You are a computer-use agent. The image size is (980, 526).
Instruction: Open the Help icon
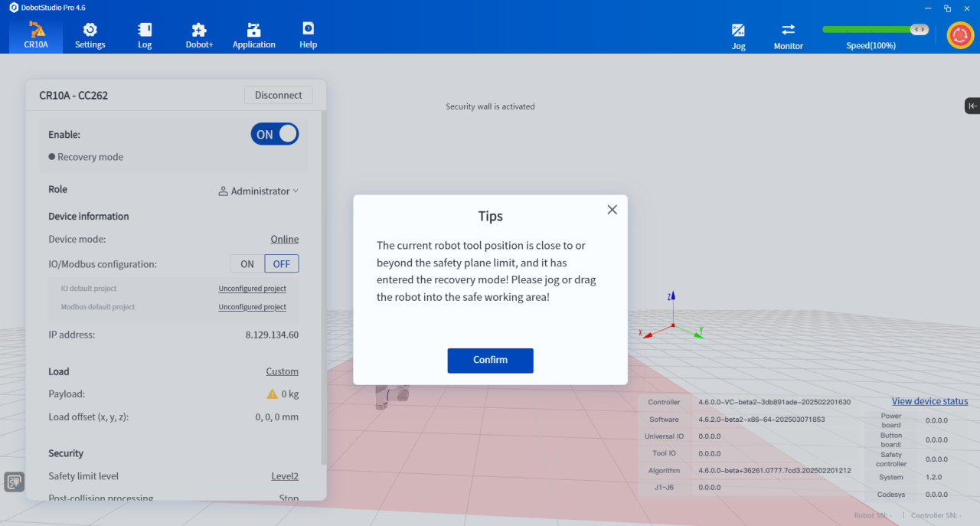[x=308, y=31]
